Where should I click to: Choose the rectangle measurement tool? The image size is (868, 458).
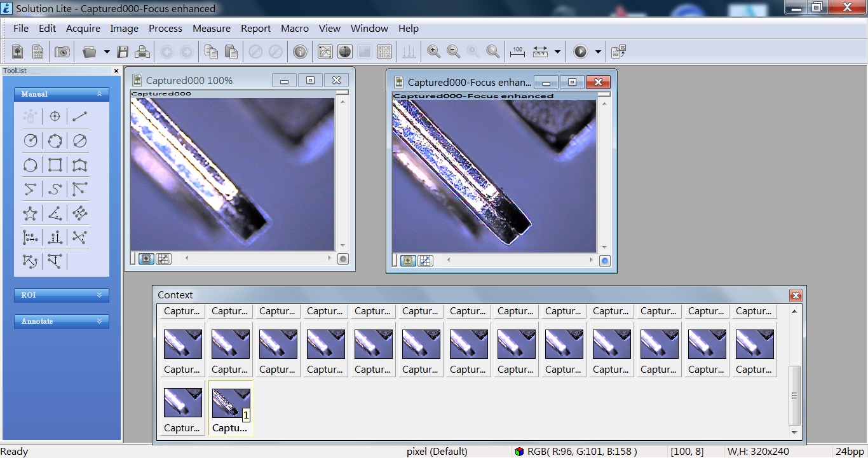(x=55, y=165)
